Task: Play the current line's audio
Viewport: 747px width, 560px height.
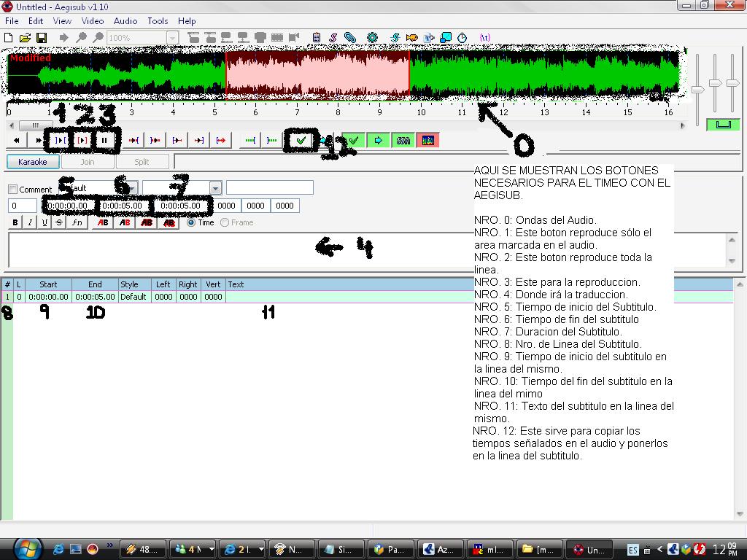Action: tap(82, 141)
